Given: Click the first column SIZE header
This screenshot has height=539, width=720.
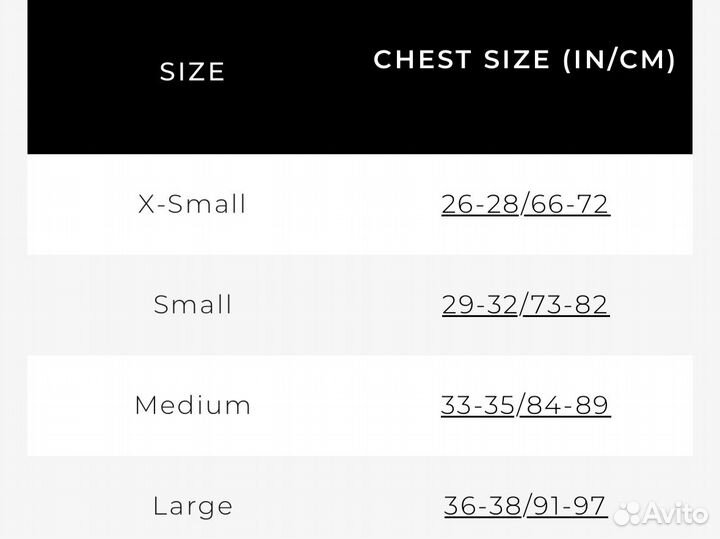Looking at the screenshot, I should pyautogui.click(x=192, y=72).
